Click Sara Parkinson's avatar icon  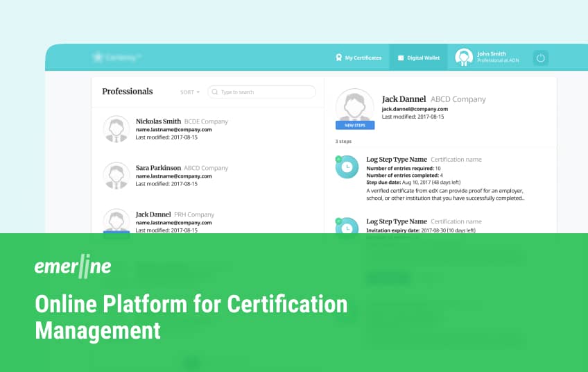[116, 176]
